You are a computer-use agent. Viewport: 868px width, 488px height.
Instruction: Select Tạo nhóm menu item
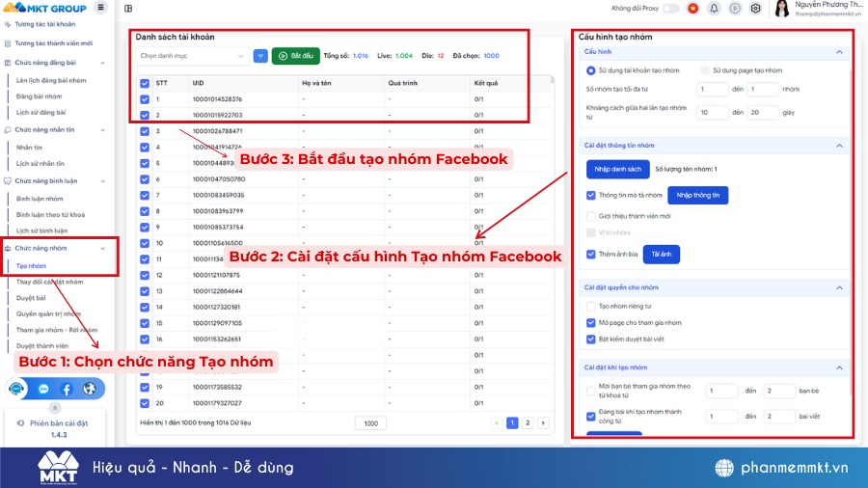pyautogui.click(x=31, y=266)
